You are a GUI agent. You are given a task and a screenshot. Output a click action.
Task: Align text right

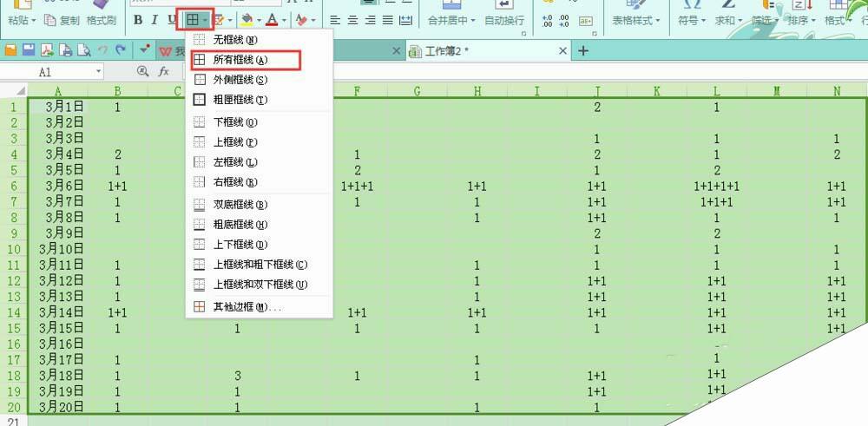point(371,21)
